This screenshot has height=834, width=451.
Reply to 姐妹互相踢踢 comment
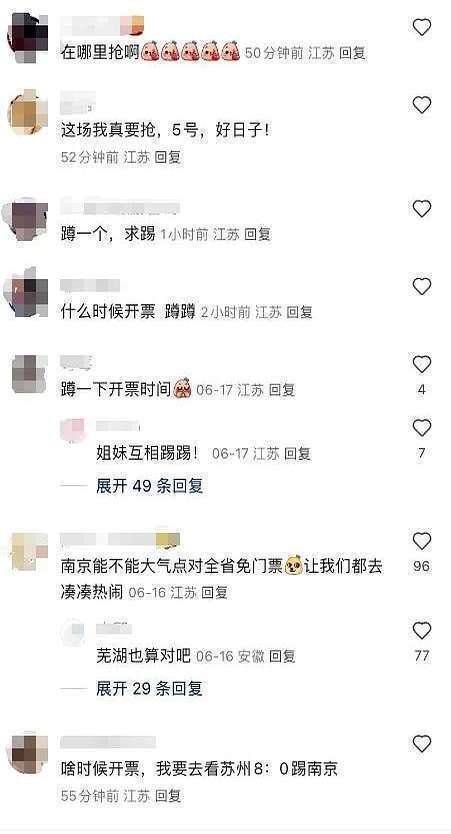(297, 454)
